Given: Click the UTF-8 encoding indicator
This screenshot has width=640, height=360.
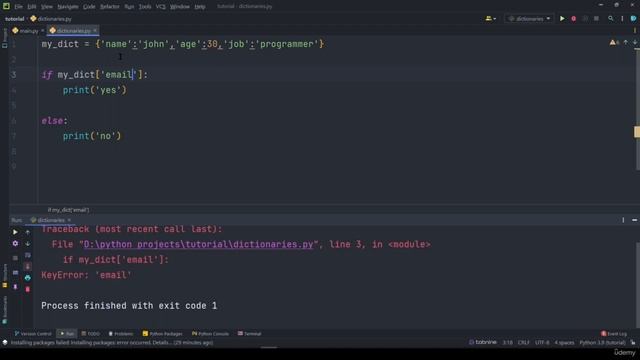Looking at the screenshot, I should pyautogui.click(x=542, y=342).
